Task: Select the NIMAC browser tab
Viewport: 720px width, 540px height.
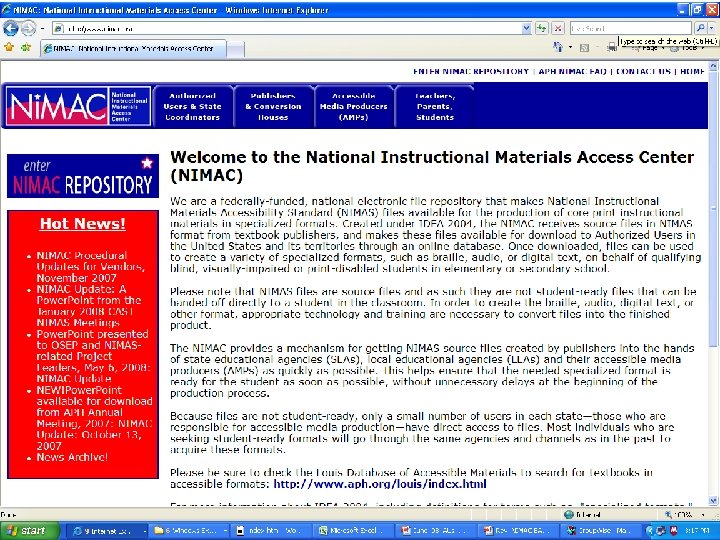Action: pos(133,48)
